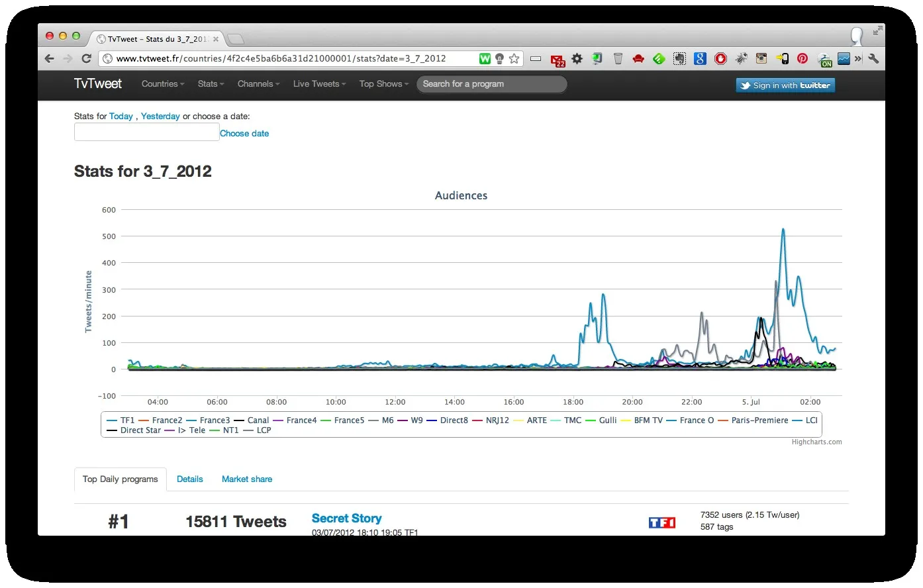The image size is (923, 588).
Task: Open the Secret Story program link
Action: pyautogui.click(x=347, y=518)
